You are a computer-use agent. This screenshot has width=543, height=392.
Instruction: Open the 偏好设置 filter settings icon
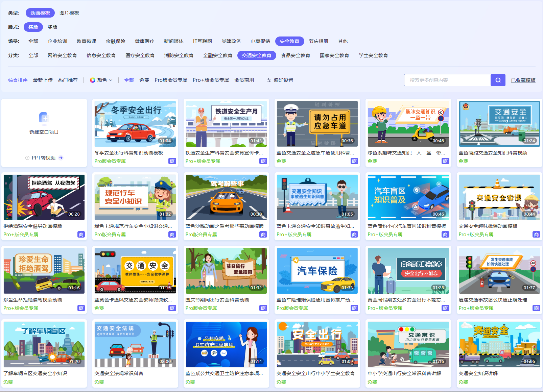269,80
